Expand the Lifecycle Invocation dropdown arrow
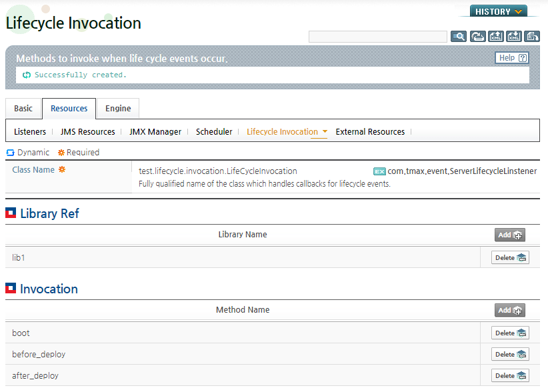 coord(325,132)
